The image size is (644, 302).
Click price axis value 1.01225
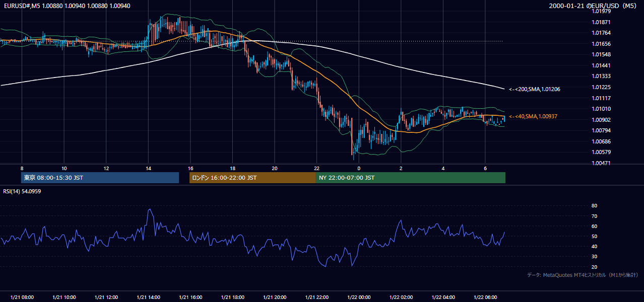click(601, 87)
